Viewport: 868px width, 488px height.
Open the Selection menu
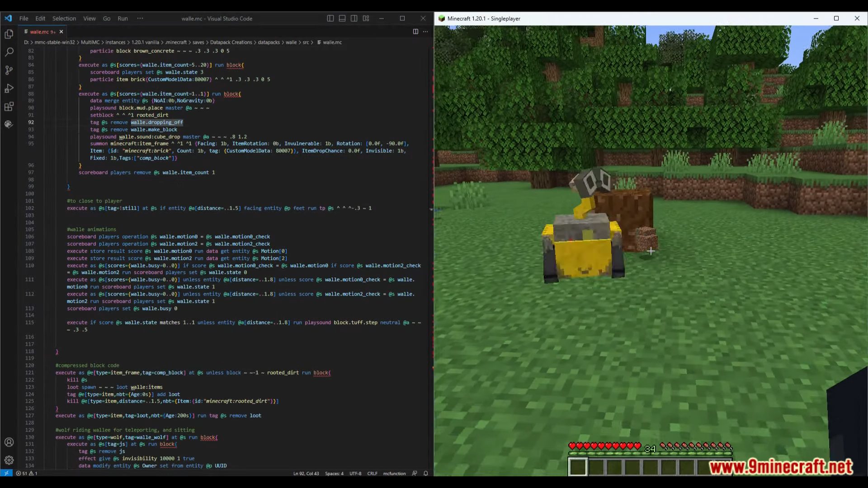(64, 19)
